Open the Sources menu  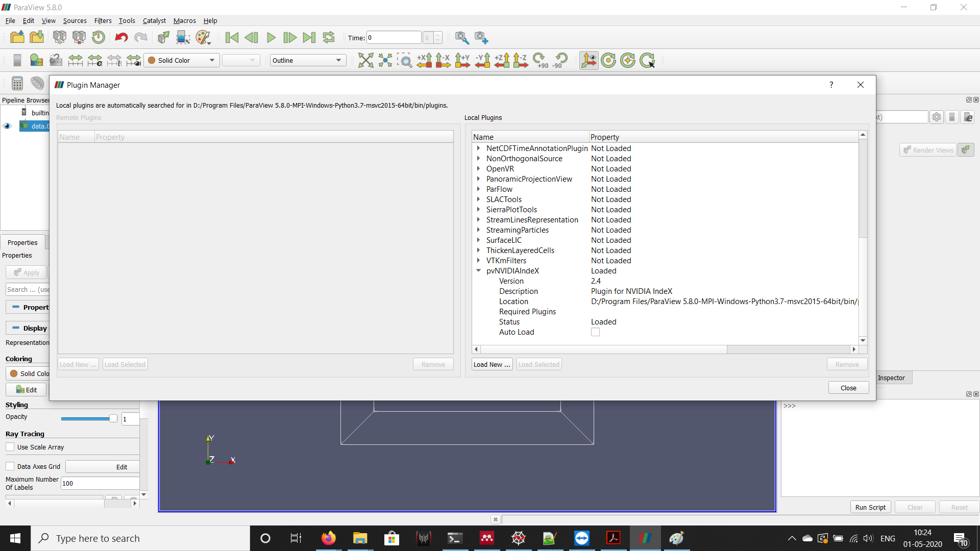[x=75, y=20]
